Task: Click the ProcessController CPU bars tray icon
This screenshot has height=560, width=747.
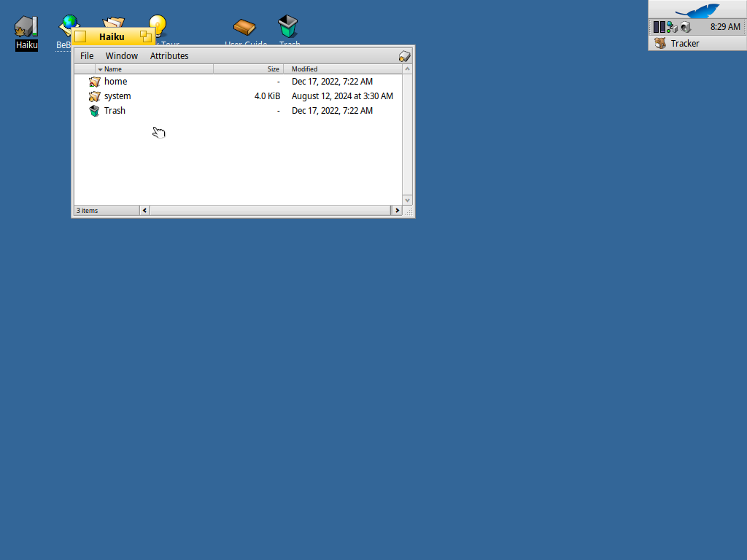Action: (659, 27)
